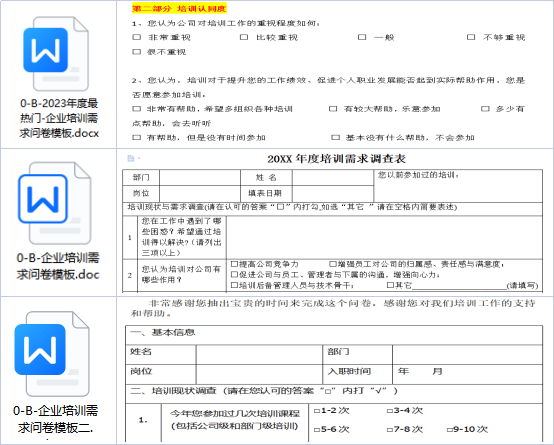Select the 7-8次 checkbox

point(390,430)
